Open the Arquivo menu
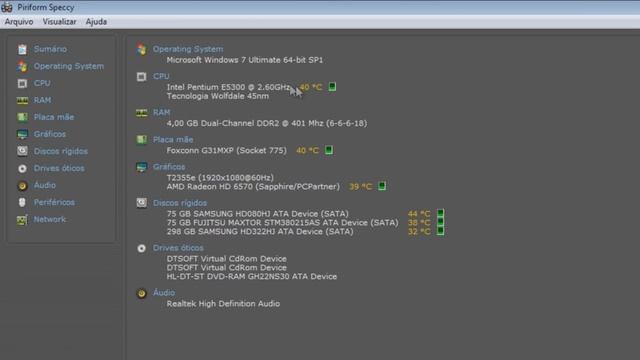The width and height of the screenshot is (640, 360). pos(19,22)
